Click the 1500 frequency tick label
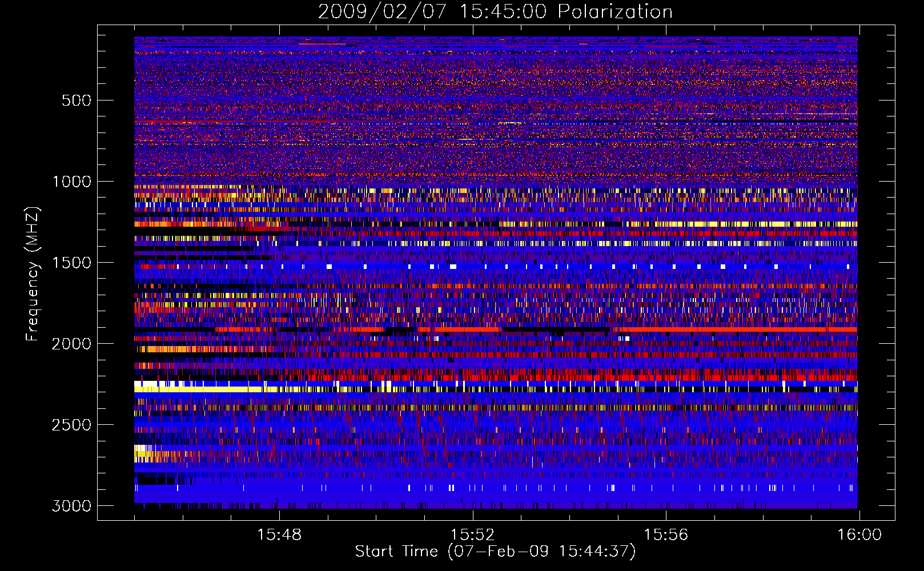 point(71,263)
